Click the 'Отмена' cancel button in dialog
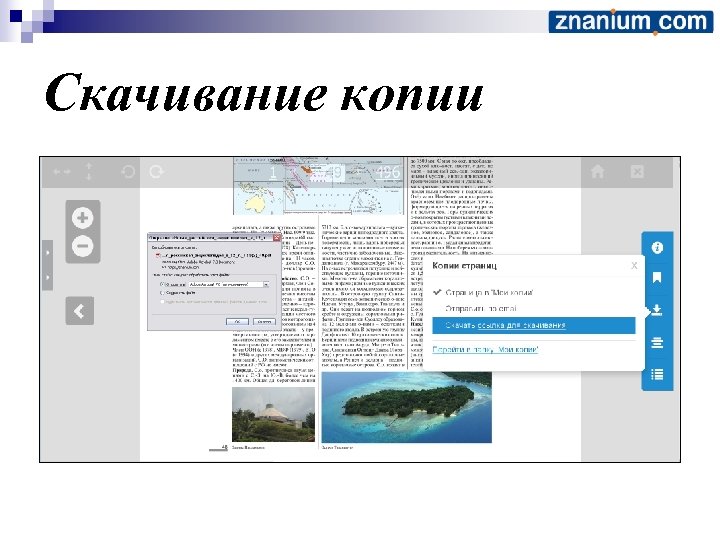The image size is (720, 540). [x=264, y=322]
